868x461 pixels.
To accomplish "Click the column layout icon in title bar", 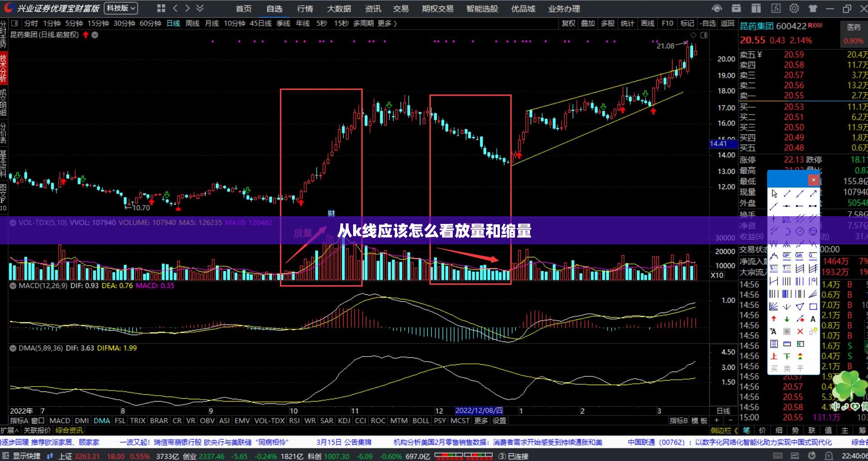I will (x=756, y=8).
